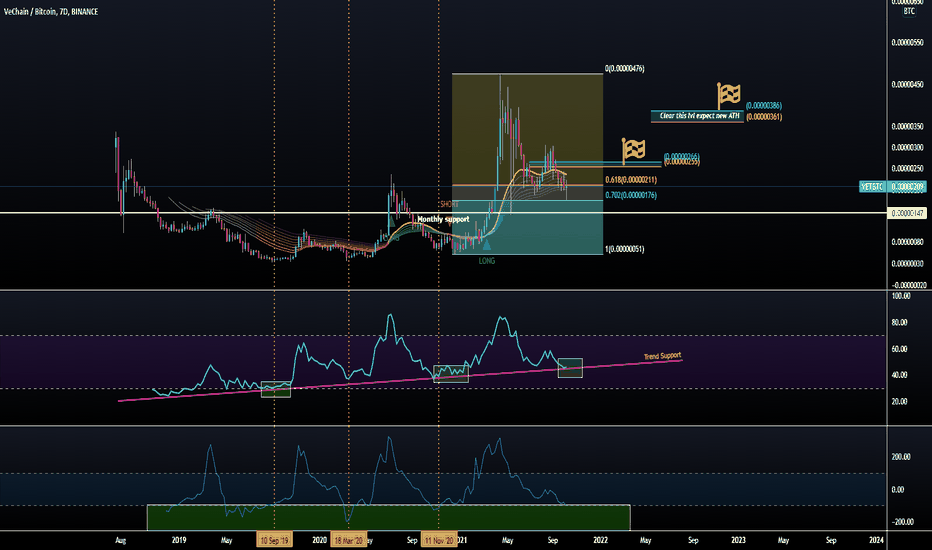Click the (0.00000386) target price label

(x=764, y=106)
